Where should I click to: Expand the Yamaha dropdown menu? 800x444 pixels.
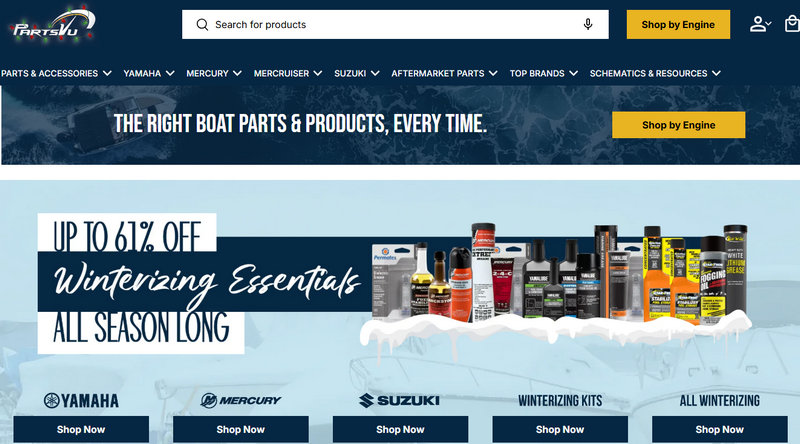click(148, 73)
